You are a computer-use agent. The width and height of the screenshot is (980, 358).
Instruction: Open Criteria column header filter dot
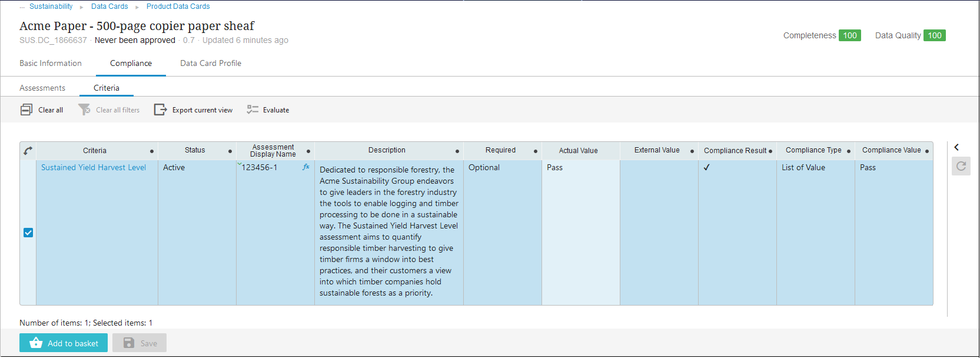click(152, 151)
